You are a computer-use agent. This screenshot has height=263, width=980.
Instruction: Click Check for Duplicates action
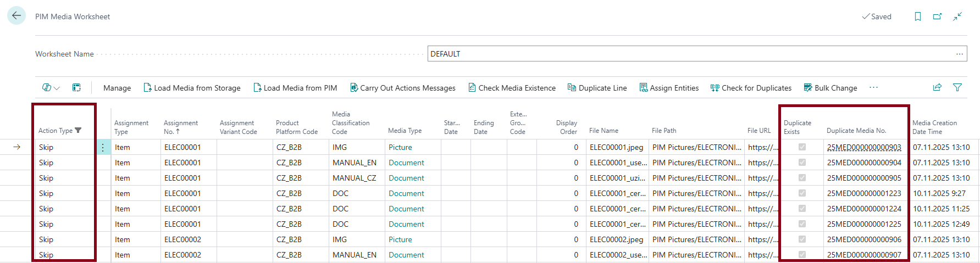click(x=751, y=88)
